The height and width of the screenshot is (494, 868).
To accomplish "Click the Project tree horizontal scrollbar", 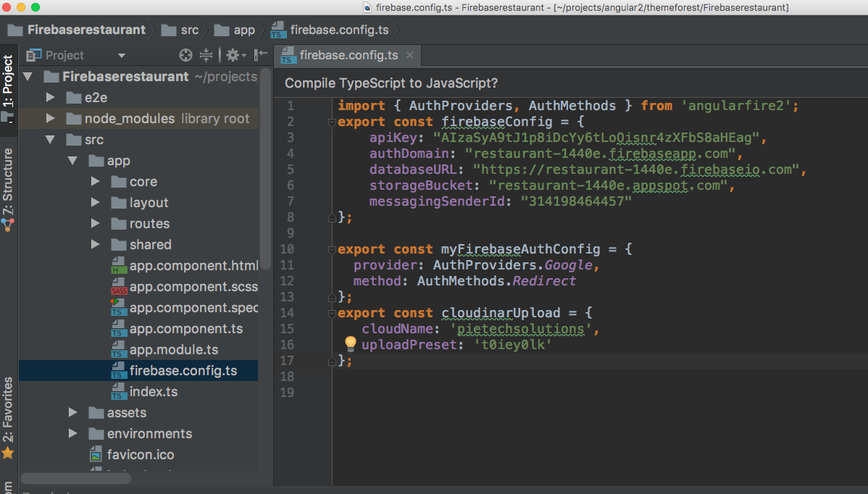I will [76, 478].
